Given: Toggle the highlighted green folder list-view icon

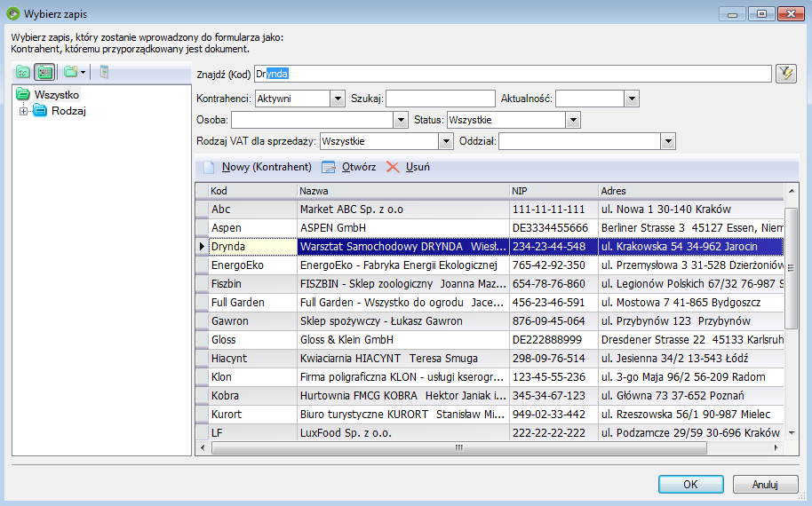Looking at the screenshot, I should pos(44,72).
